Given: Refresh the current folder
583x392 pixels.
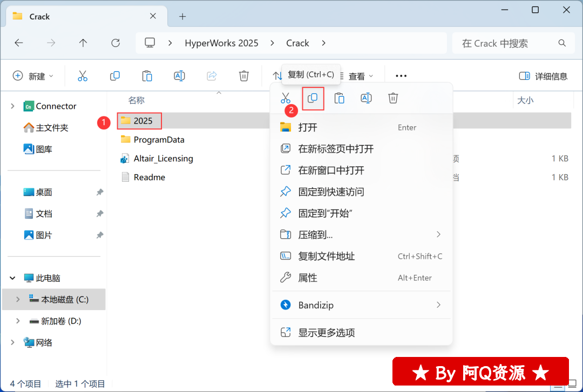Looking at the screenshot, I should (116, 43).
